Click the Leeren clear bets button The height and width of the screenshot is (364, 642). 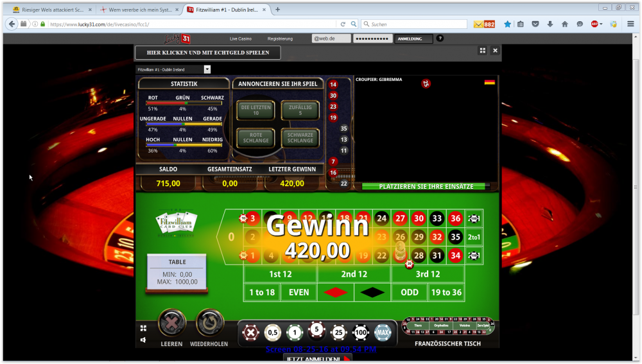coord(172,323)
